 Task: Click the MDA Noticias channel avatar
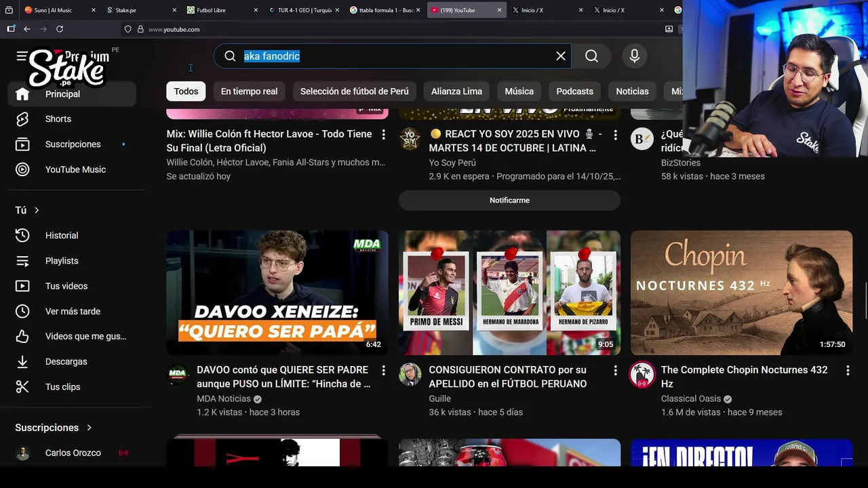tap(178, 375)
